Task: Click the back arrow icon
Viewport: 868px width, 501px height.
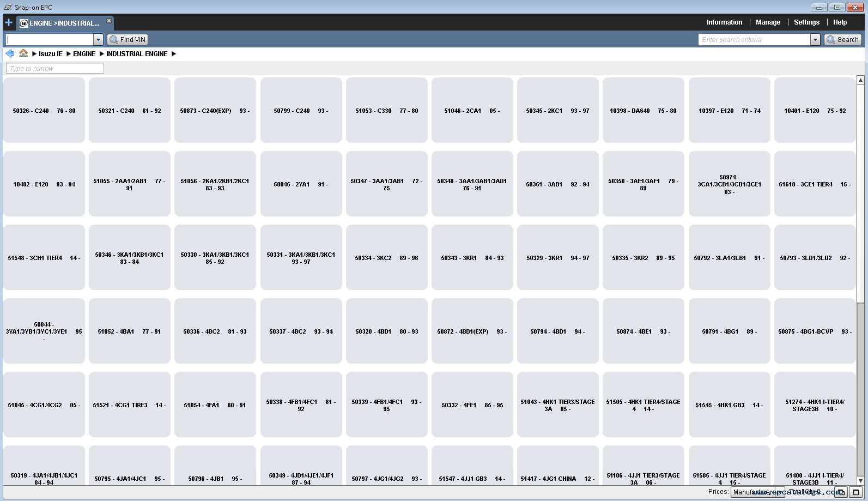Action: coord(10,53)
